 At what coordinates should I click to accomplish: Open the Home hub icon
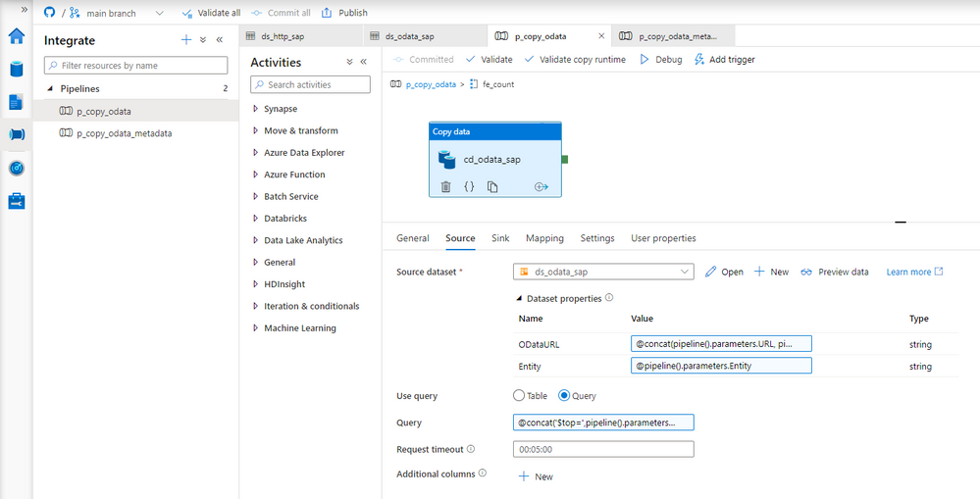[x=17, y=35]
